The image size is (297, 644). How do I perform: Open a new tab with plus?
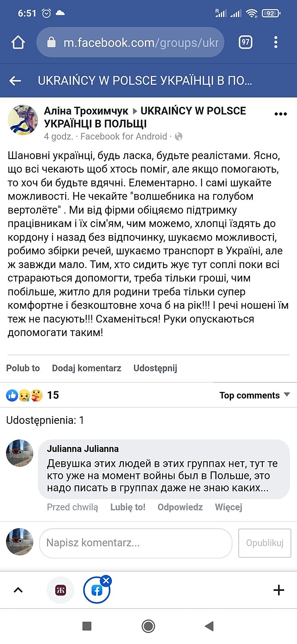pyautogui.click(x=278, y=590)
